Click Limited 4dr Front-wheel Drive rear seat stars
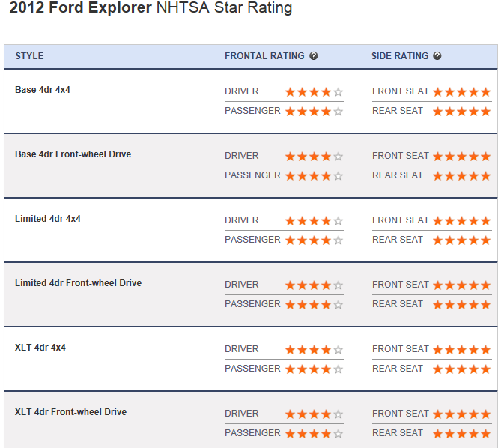This screenshot has width=498, height=448. (x=461, y=305)
